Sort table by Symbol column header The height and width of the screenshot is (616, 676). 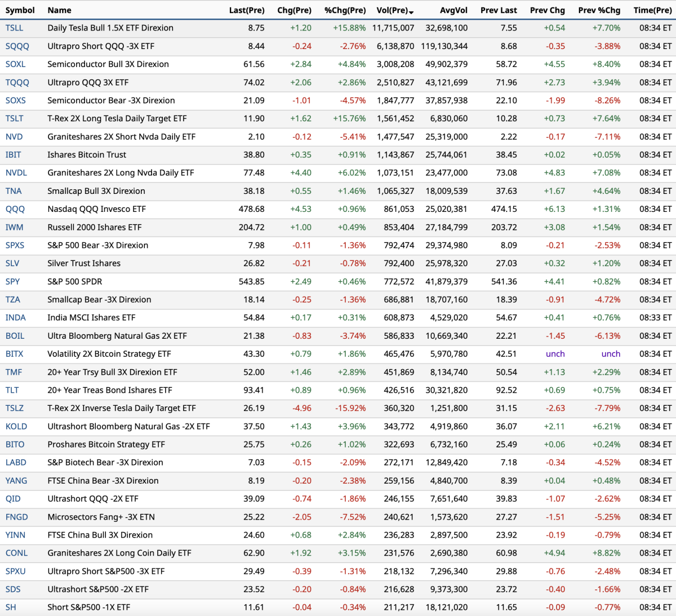[20, 10]
